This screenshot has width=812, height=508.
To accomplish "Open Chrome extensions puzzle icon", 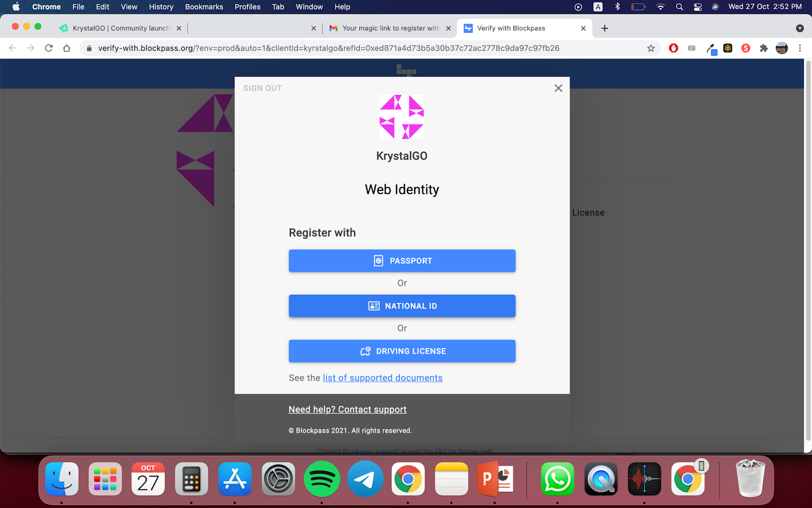I will [x=764, y=48].
